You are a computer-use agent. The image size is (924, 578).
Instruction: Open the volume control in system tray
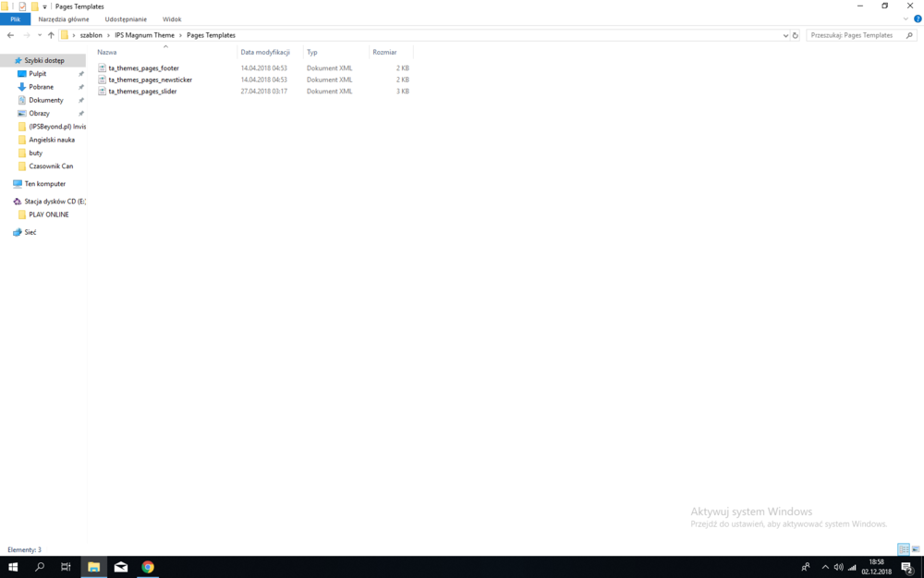point(838,566)
